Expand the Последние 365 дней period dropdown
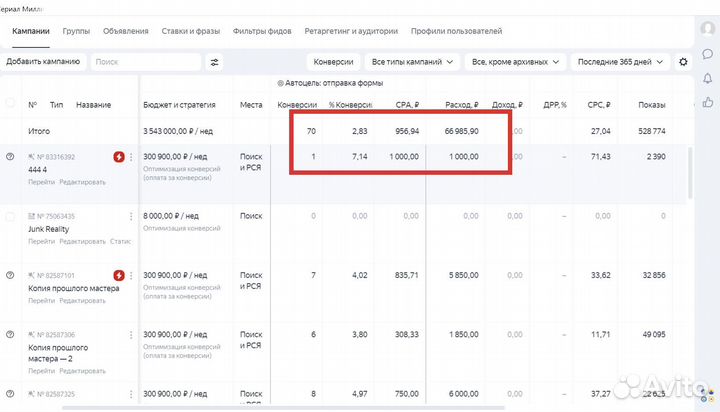 [620, 62]
